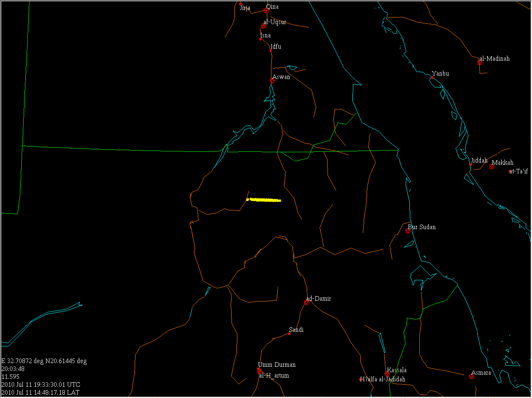Select the red Idfu town dot
Image resolution: width=532 pixels, height=398 pixels.
point(271,50)
